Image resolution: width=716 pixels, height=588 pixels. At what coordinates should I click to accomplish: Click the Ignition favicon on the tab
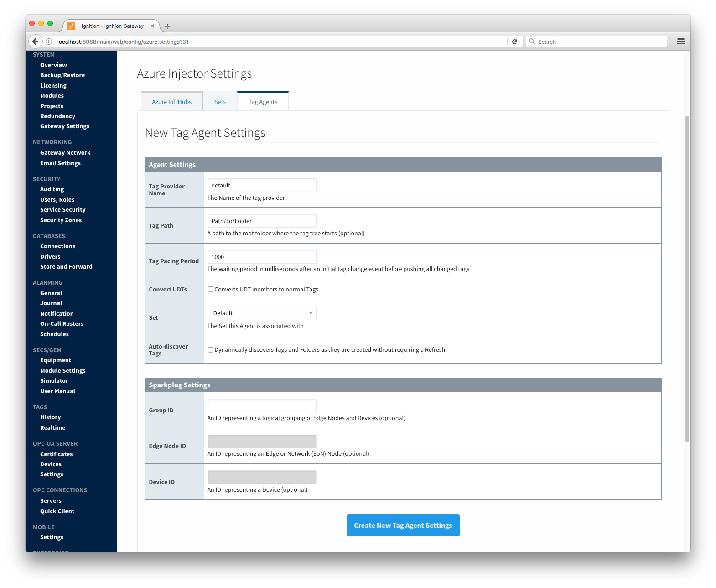click(x=71, y=26)
